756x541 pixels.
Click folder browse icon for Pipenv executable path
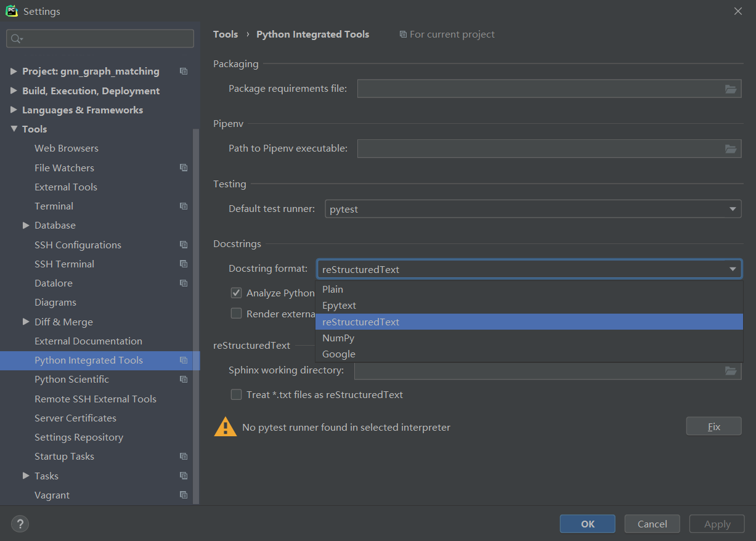click(x=731, y=148)
